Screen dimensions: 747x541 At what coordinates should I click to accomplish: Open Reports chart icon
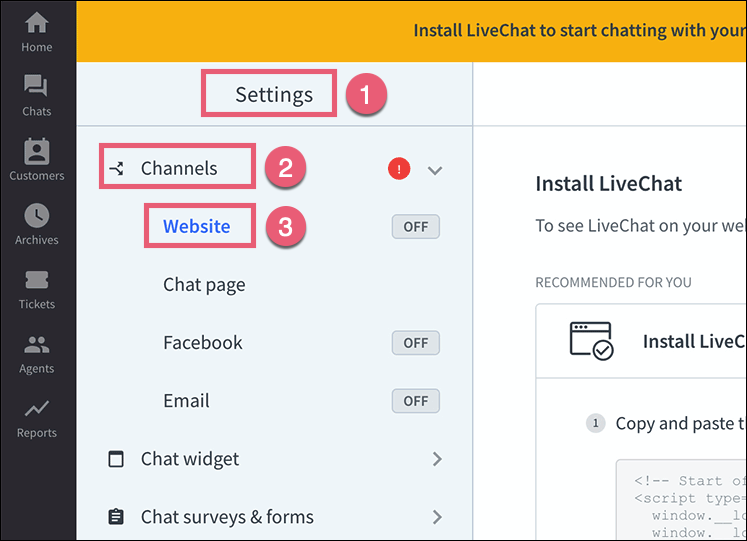[x=37, y=409]
